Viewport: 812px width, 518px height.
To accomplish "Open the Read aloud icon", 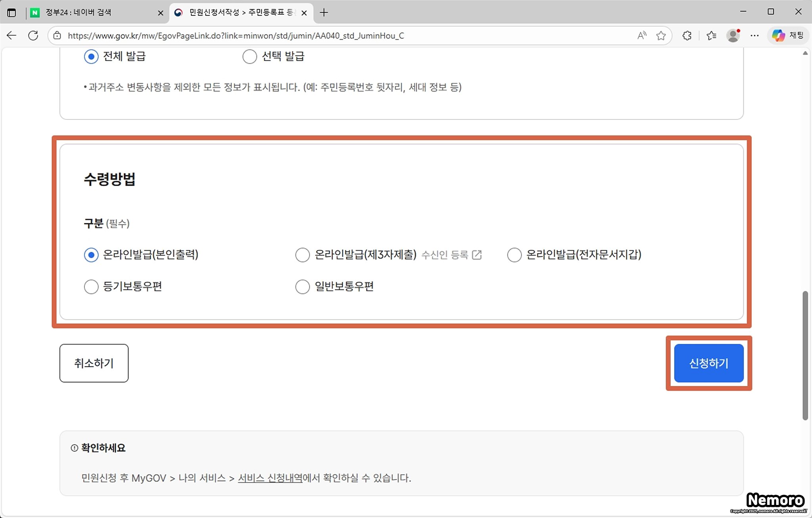I will click(642, 36).
